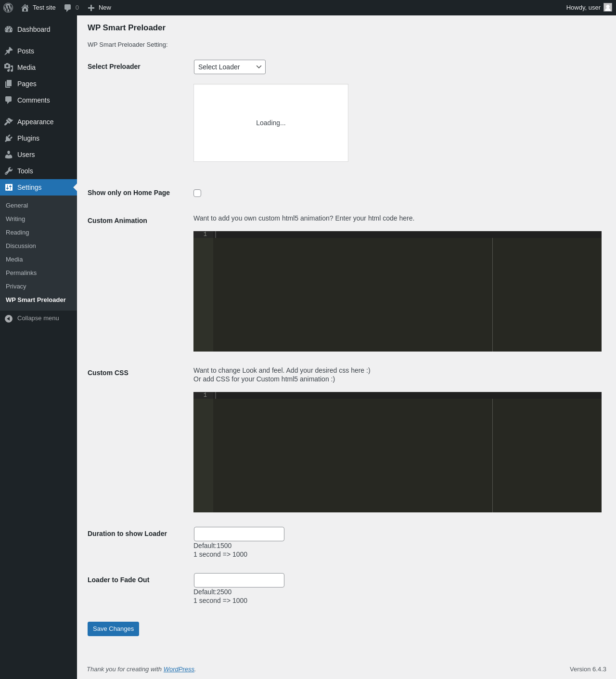Click the Default:1500 hint text
Image resolution: width=616 pixels, height=679 pixels.
[212, 546]
